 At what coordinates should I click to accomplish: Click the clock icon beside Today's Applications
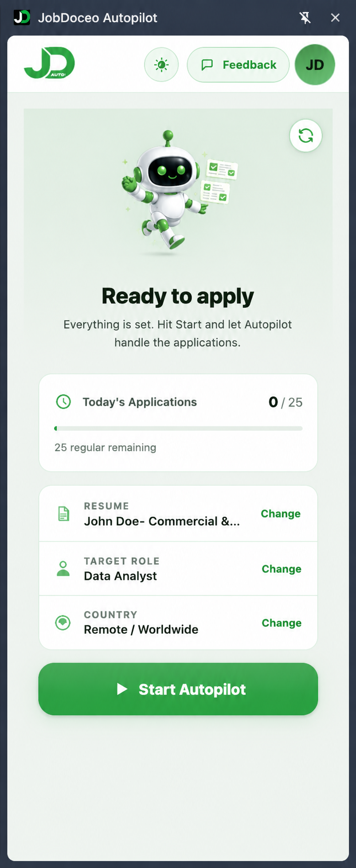pyautogui.click(x=63, y=402)
